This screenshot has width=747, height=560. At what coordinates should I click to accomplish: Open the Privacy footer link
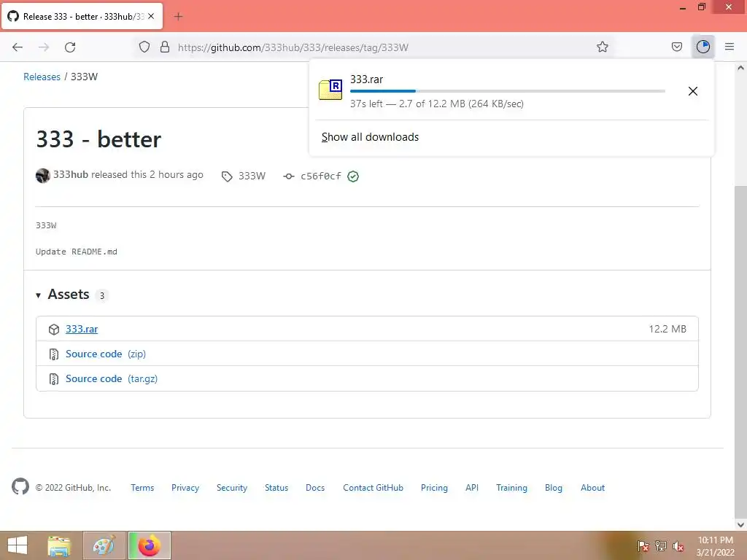185,488
